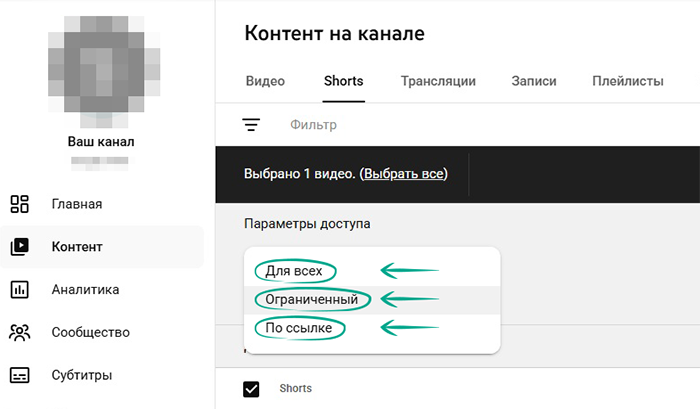Viewport: 700px width, 409px height.
Task: Open the Главная dashboard icon
Action: [20, 204]
